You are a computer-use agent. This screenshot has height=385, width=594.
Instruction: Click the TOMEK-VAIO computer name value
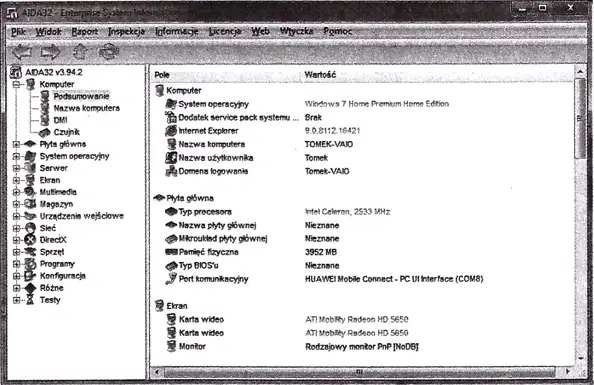pyautogui.click(x=329, y=144)
